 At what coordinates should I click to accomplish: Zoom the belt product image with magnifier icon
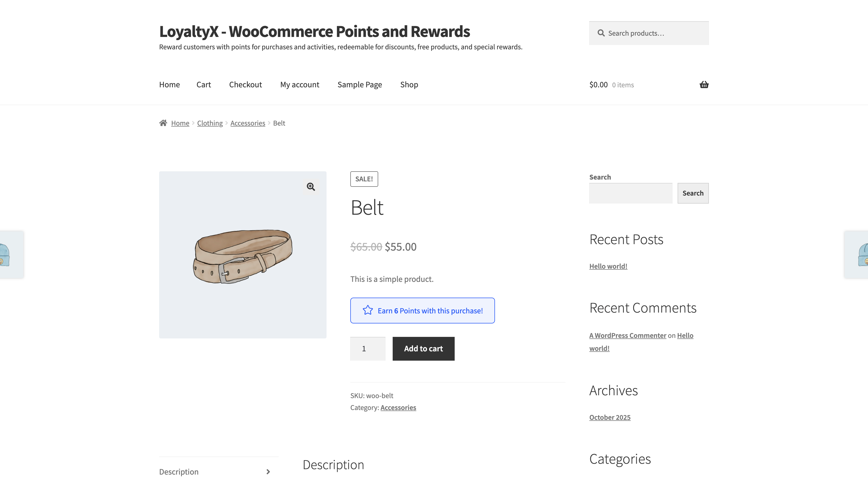[x=311, y=187]
